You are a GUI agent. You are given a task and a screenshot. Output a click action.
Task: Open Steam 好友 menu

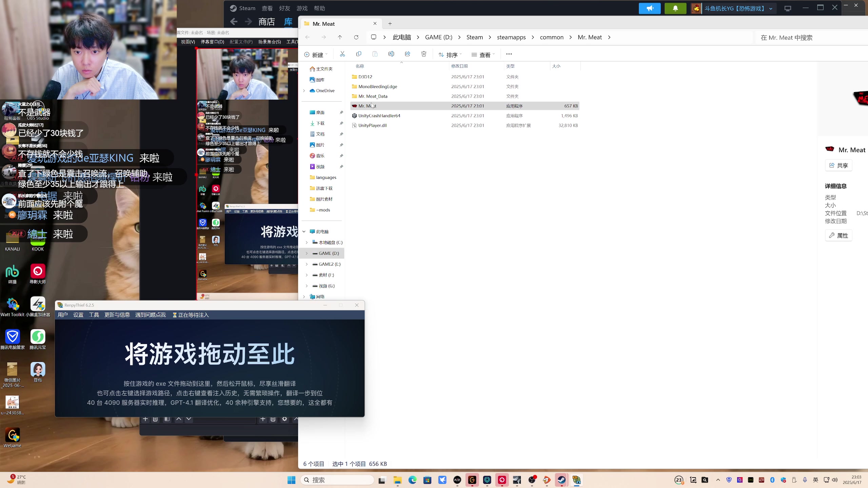pos(284,8)
